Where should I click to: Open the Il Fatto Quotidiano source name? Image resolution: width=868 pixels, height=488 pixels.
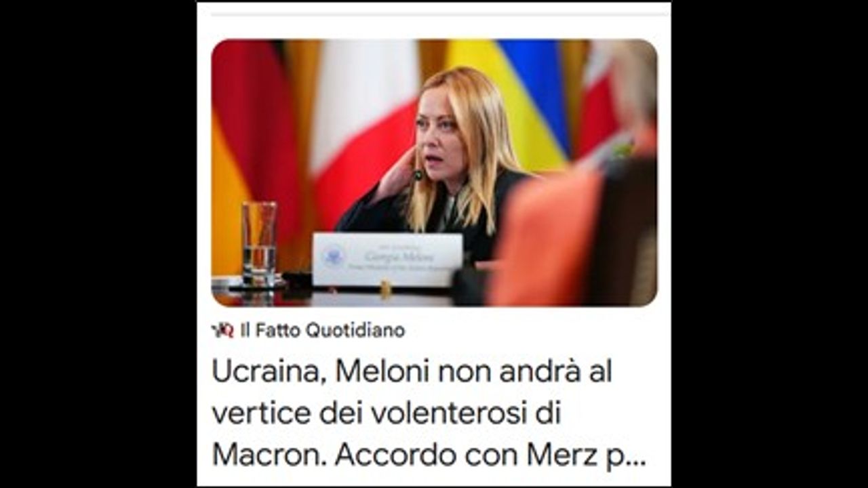pyautogui.click(x=323, y=330)
